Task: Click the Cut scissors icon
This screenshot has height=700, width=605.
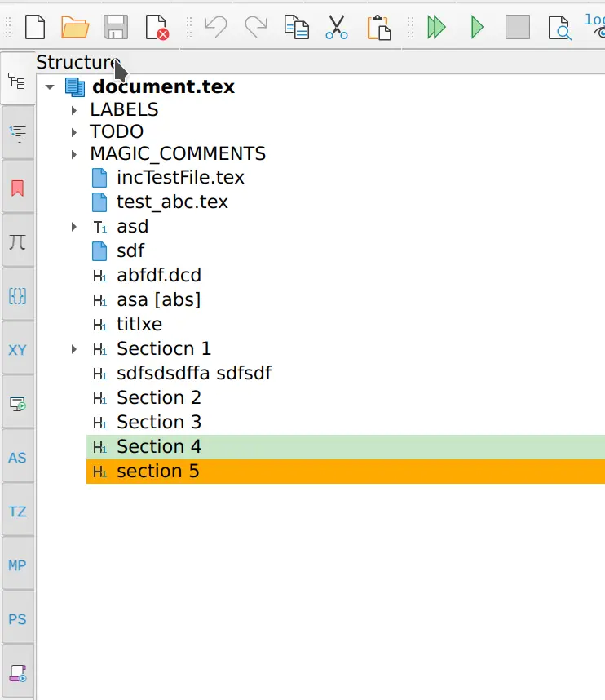Action: [x=336, y=28]
